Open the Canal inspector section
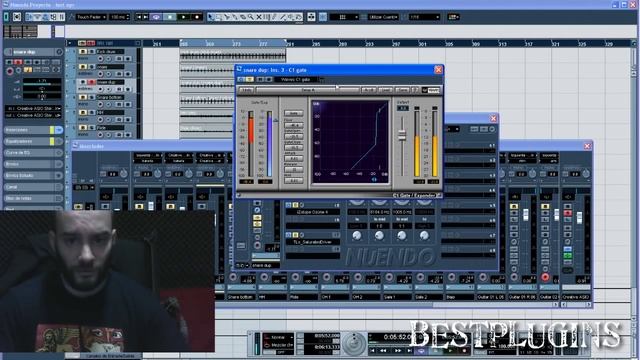640x360 pixels. coord(33,187)
